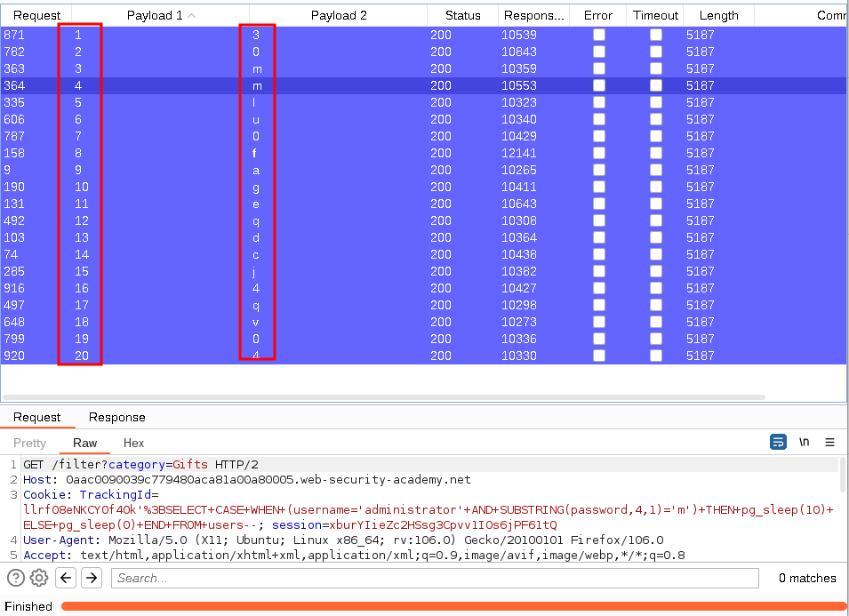The image size is (849, 616).
Task: Select the result row for request 103
Action: click(x=423, y=237)
